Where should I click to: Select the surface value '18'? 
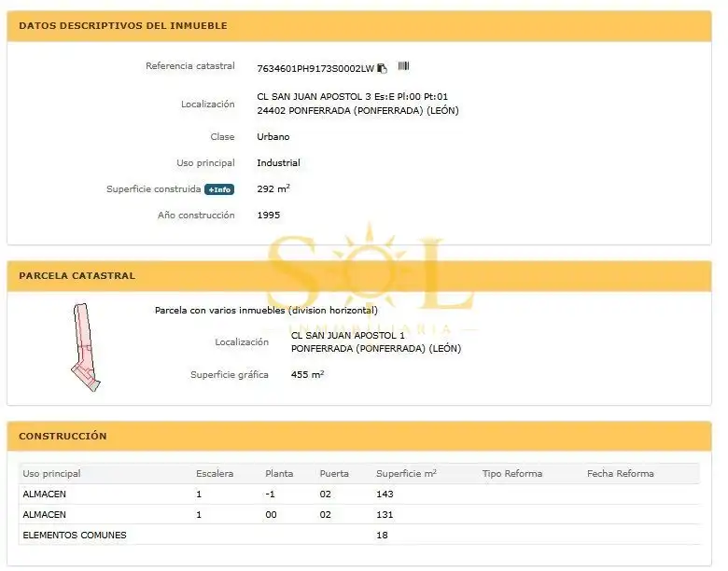pyautogui.click(x=382, y=535)
